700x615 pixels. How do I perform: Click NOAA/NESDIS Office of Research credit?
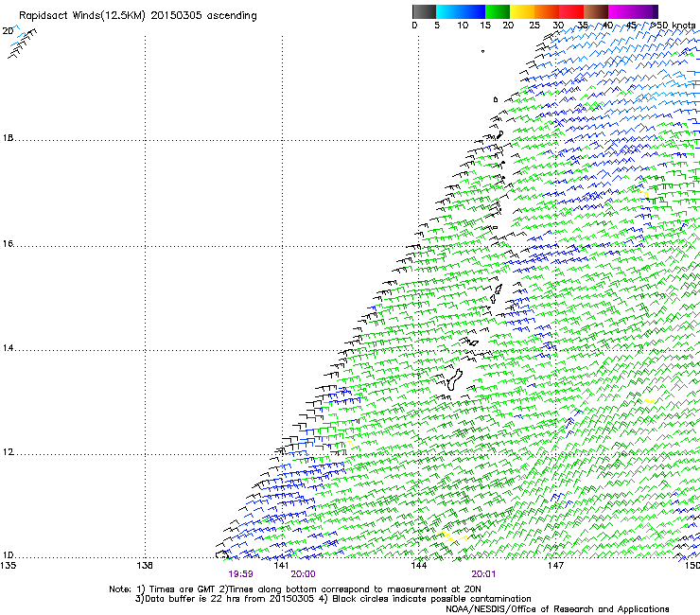[x=557, y=609]
